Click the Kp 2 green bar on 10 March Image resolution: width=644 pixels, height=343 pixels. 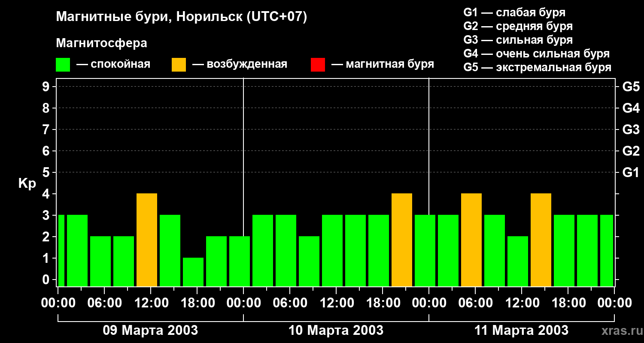coord(309,262)
